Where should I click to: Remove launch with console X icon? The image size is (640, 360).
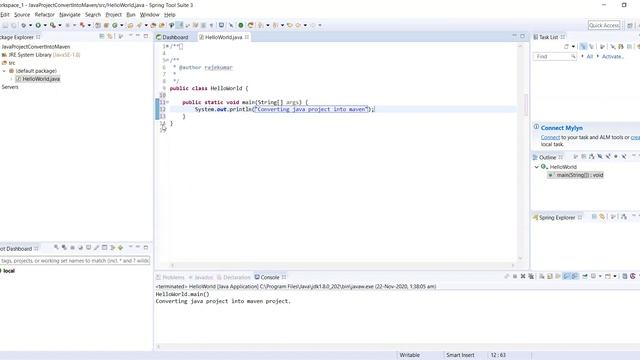coord(523,276)
